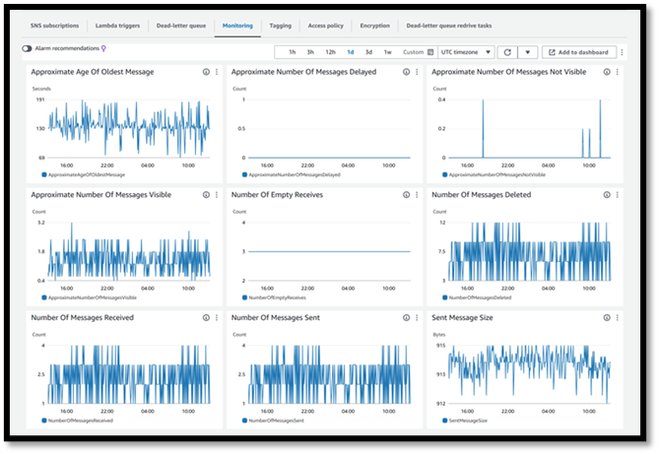Show info for Approximate Age Of Oldest Message
This screenshot has width=659, height=454.
(x=206, y=72)
